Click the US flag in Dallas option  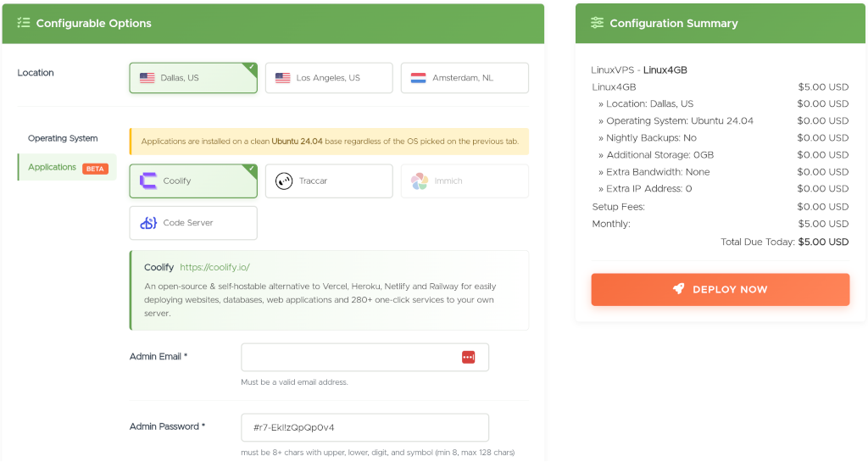(147, 78)
